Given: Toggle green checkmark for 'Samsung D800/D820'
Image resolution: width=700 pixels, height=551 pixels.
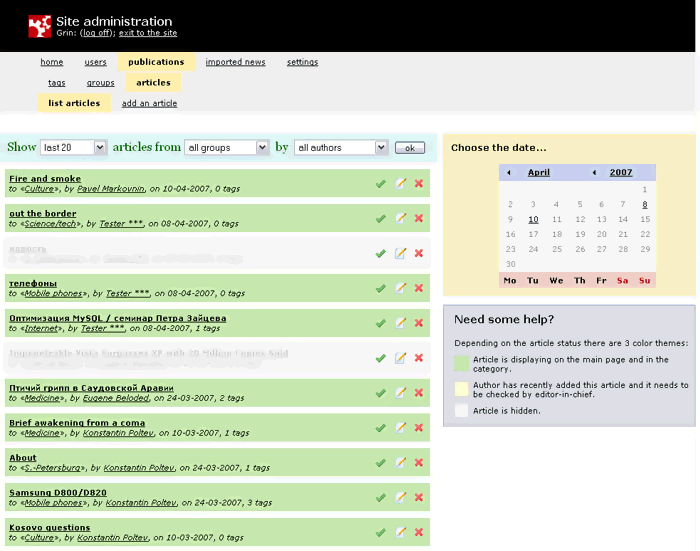Looking at the screenshot, I should (380, 497).
